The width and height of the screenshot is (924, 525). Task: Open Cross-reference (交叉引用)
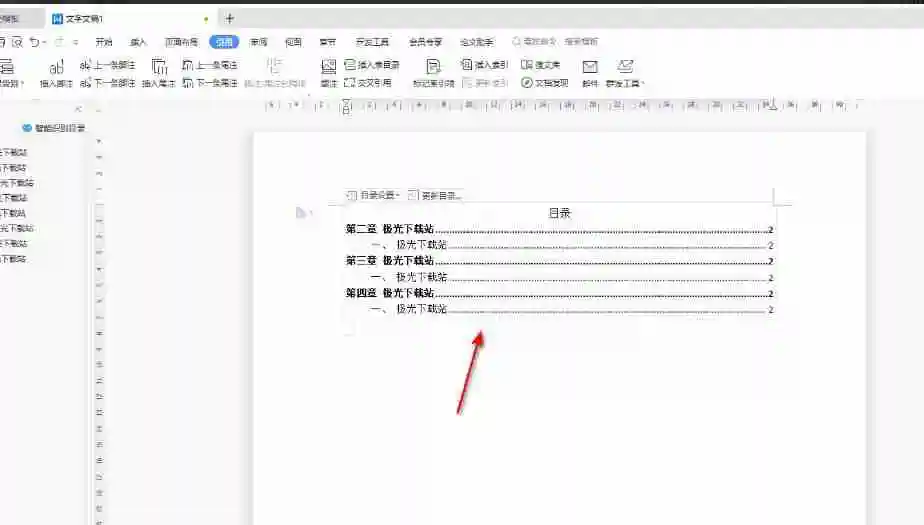(368, 83)
